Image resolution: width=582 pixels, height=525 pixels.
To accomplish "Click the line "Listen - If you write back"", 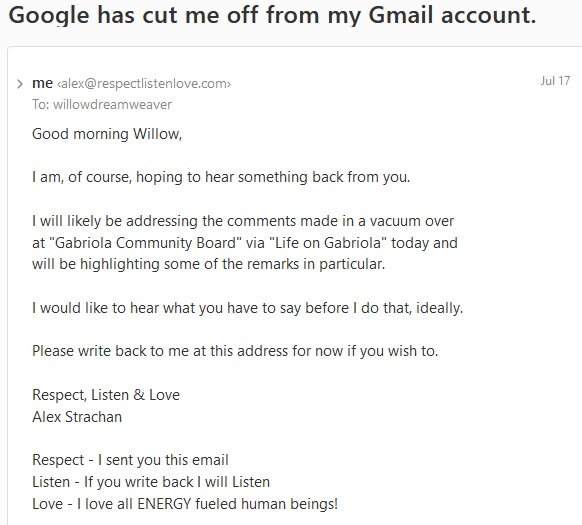I will pos(151,482).
